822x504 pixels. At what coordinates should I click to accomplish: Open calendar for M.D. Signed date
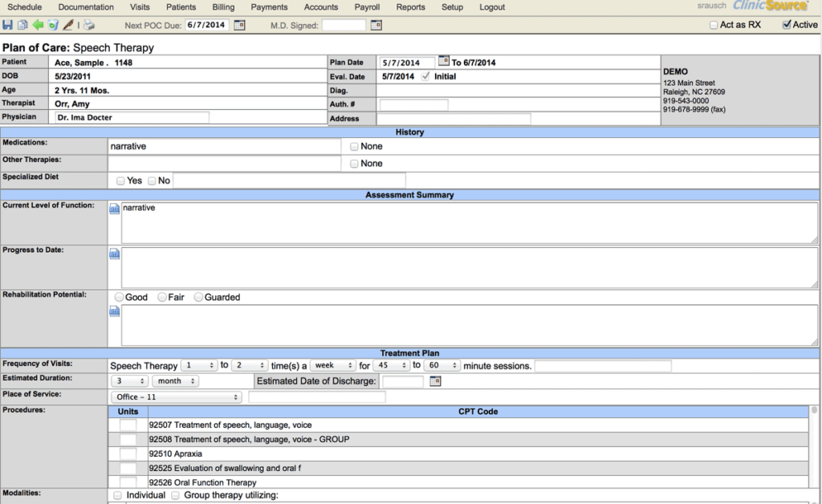click(x=376, y=25)
